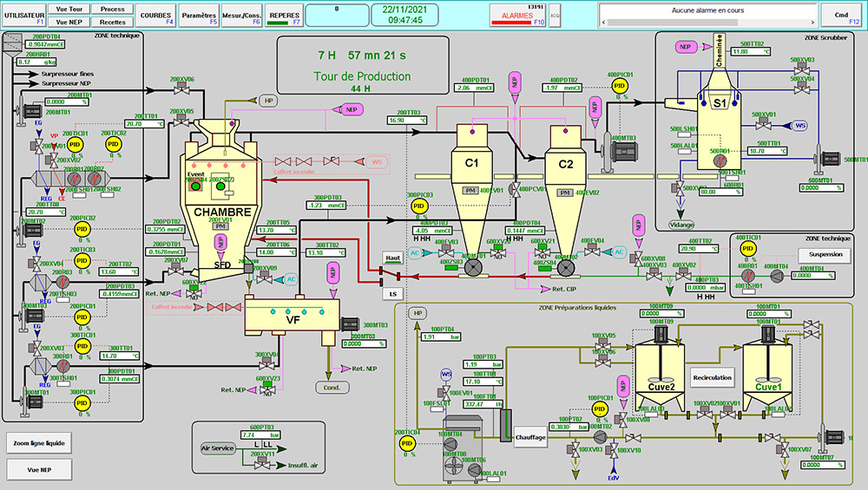The width and height of the screenshot is (868, 490).
Task: Select the LS button below Haut
Action: [x=393, y=294]
